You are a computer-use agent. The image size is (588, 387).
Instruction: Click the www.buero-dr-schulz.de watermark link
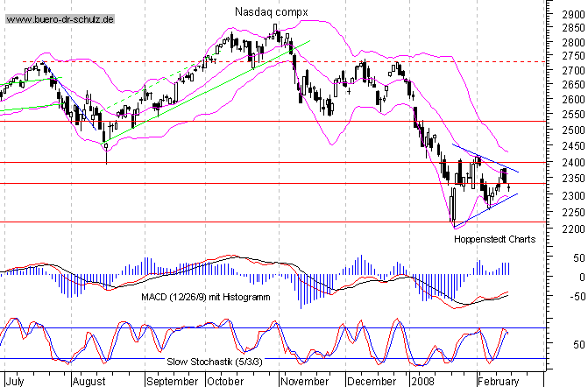pyautogui.click(x=60, y=19)
